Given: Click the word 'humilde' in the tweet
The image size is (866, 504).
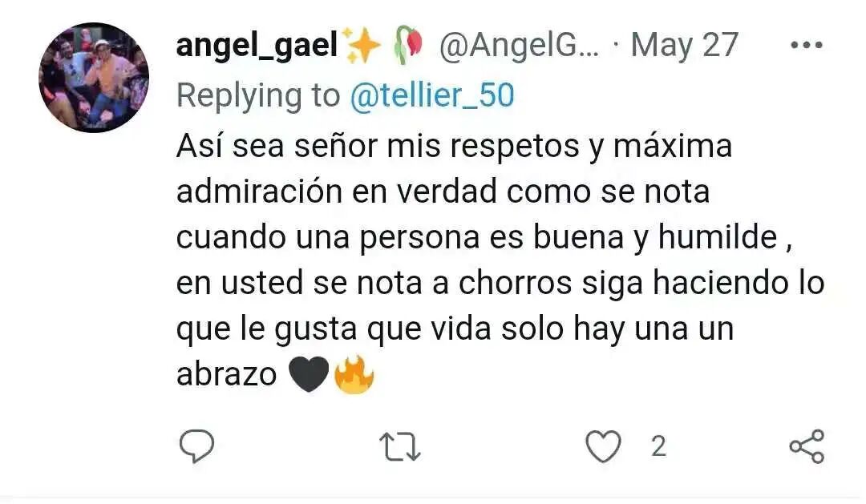Looking at the screenshot, I should click(718, 237).
